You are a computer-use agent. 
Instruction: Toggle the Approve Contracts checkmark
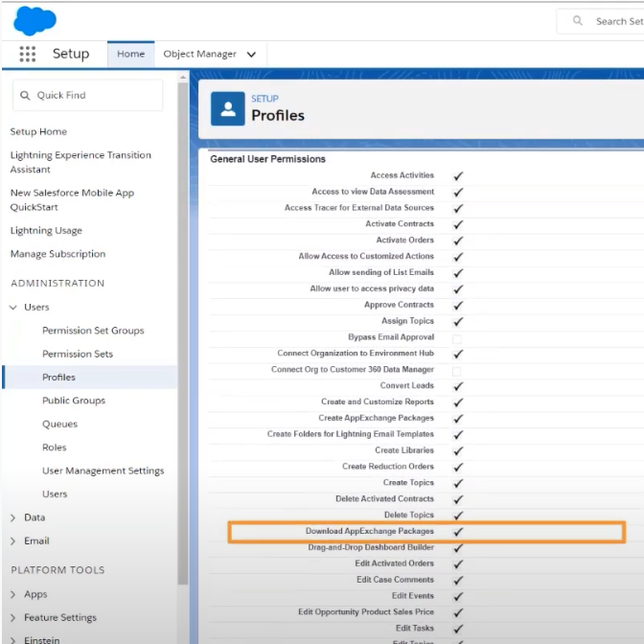click(457, 306)
